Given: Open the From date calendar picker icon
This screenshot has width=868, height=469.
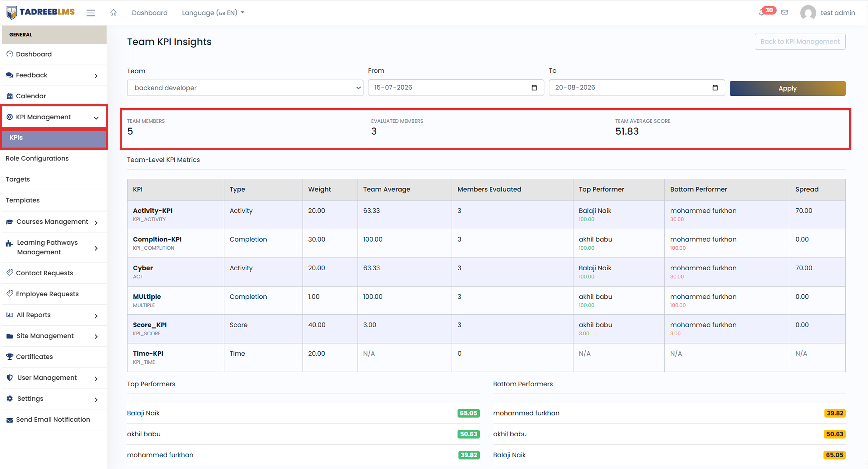Looking at the screenshot, I should pyautogui.click(x=534, y=88).
